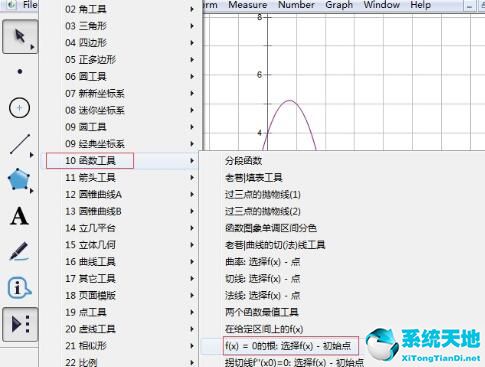
Task: Select the Straightedge line tool
Action: click(x=20, y=144)
